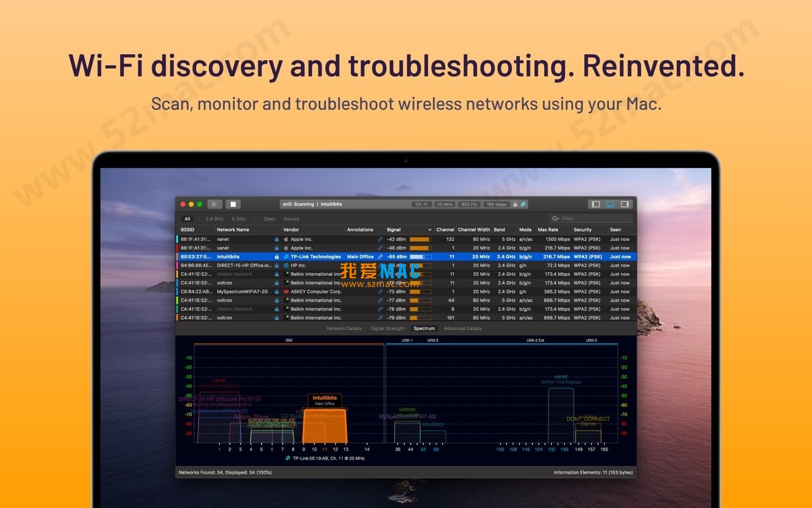Click the signal strength bar for -42 dBm
This screenshot has width=812, height=508.
point(421,239)
